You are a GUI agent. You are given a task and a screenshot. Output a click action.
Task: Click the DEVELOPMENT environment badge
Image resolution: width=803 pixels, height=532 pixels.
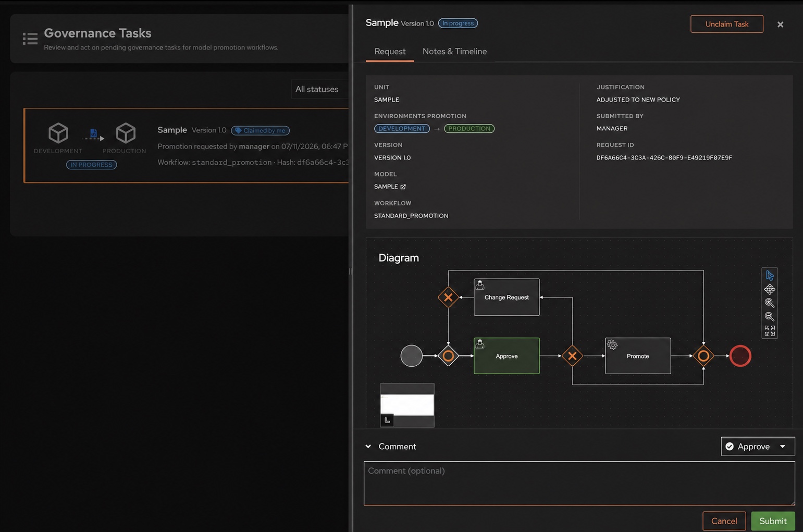click(x=402, y=129)
